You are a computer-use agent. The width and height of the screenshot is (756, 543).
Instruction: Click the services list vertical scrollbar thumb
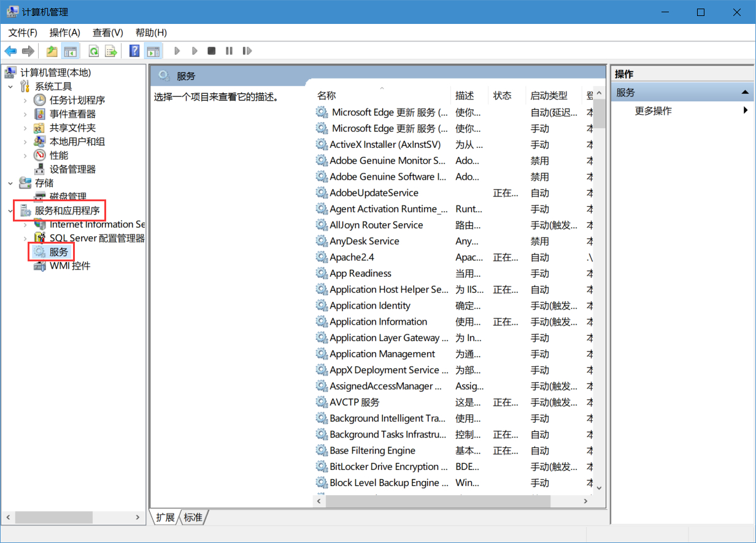point(600,114)
